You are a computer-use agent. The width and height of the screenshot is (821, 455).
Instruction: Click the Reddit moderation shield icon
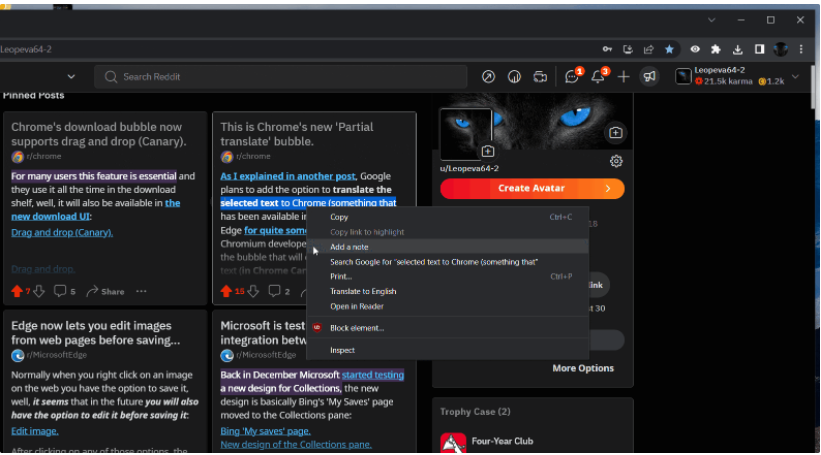click(514, 77)
